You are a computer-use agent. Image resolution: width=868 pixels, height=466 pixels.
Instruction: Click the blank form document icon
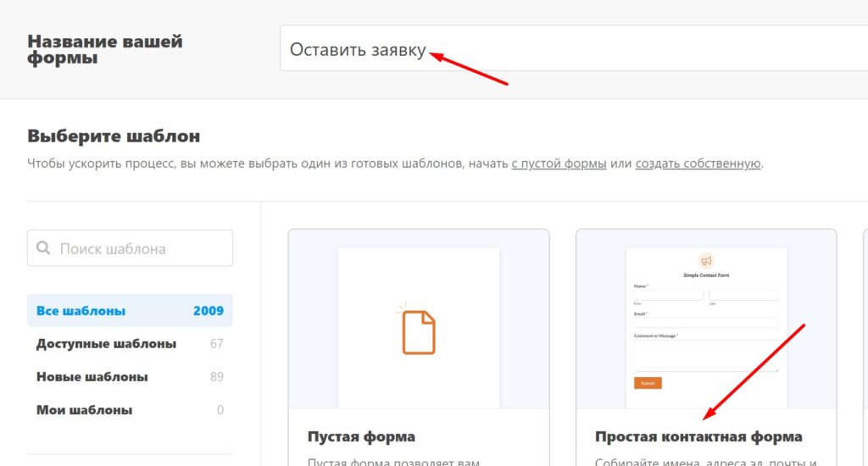419,332
